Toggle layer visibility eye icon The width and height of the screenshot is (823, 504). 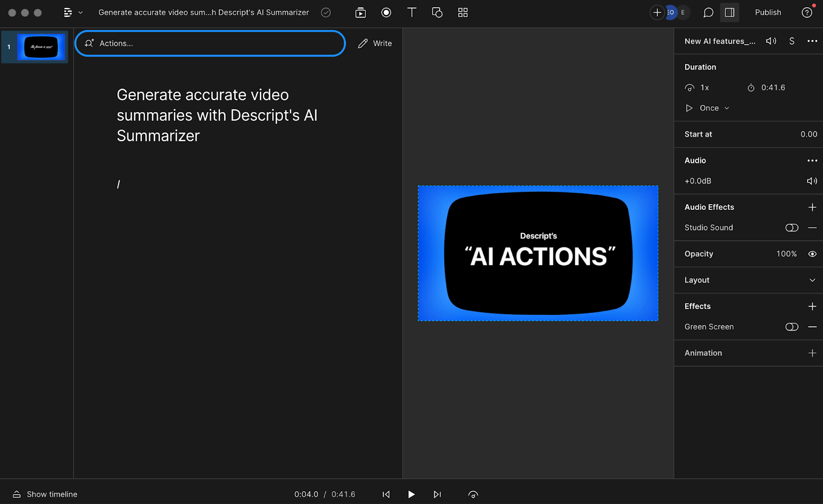coord(812,254)
